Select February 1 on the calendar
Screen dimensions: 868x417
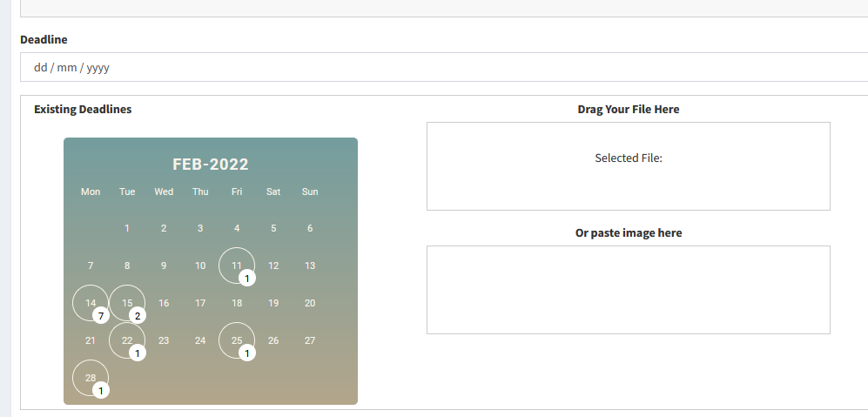click(x=127, y=228)
